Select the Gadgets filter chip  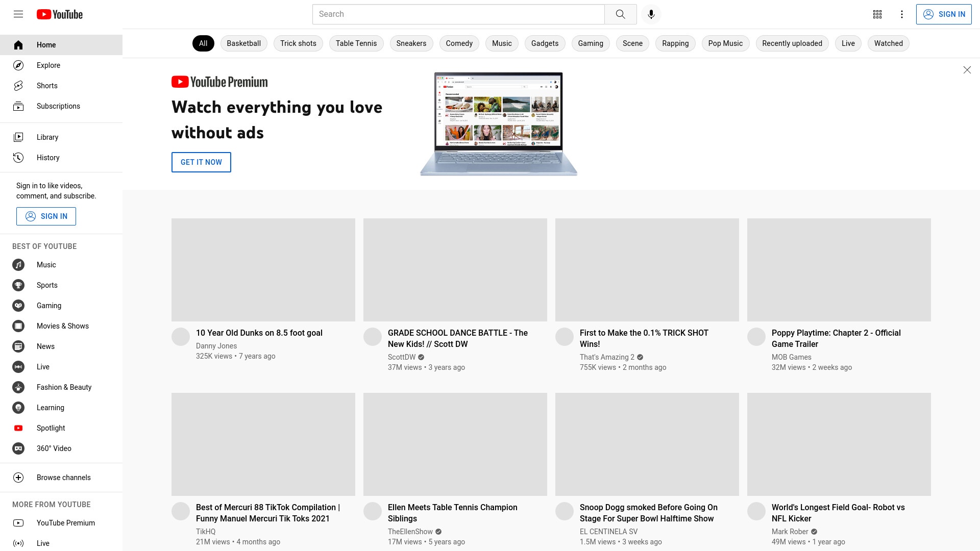pyautogui.click(x=545, y=43)
